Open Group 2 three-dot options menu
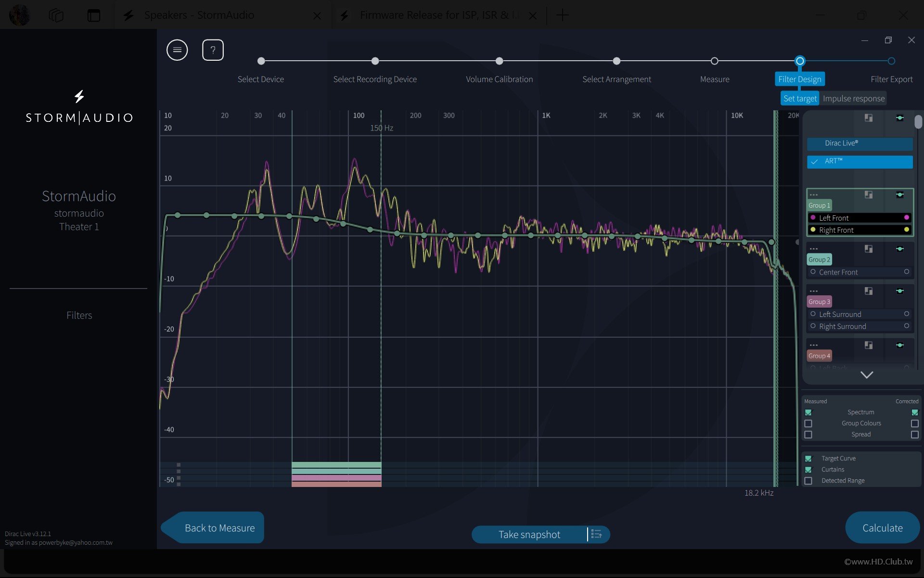Viewport: 924px width, 578px height. coord(813,249)
